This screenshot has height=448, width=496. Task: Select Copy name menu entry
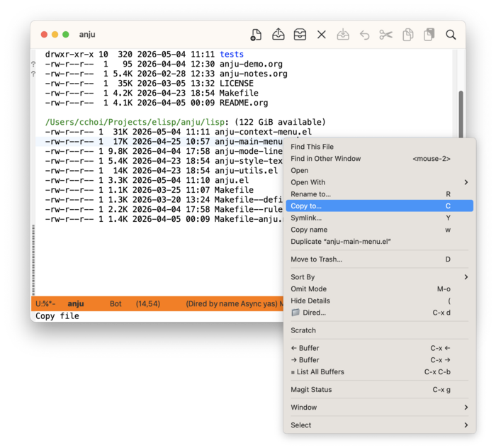[380, 230]
